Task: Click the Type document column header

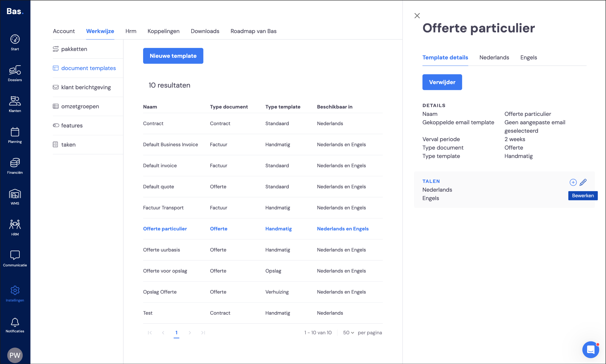Action: pos(229,107)
